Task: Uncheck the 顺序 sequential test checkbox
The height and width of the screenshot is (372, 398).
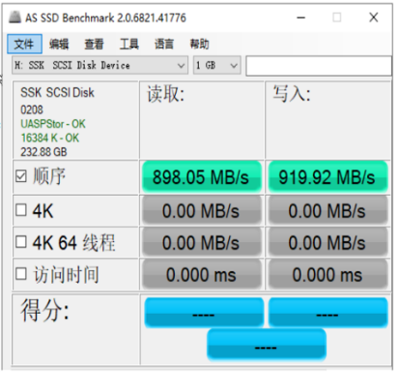Action: (21, 176)
